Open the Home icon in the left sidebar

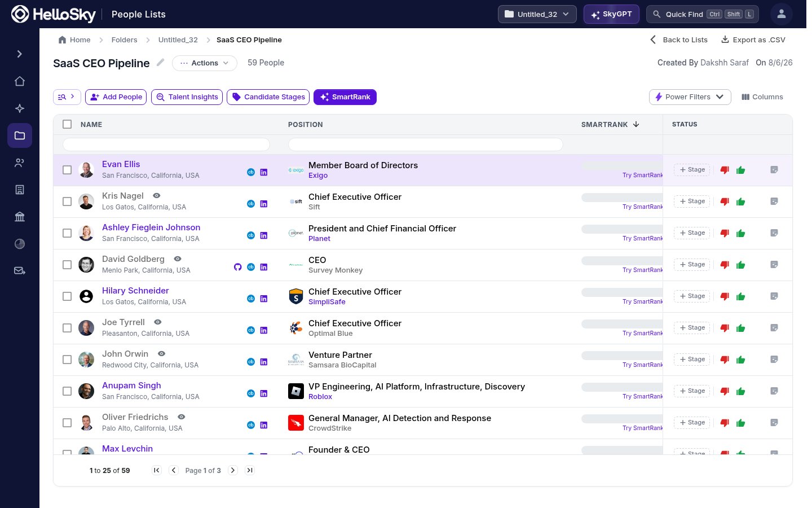[x=20, y=81]
